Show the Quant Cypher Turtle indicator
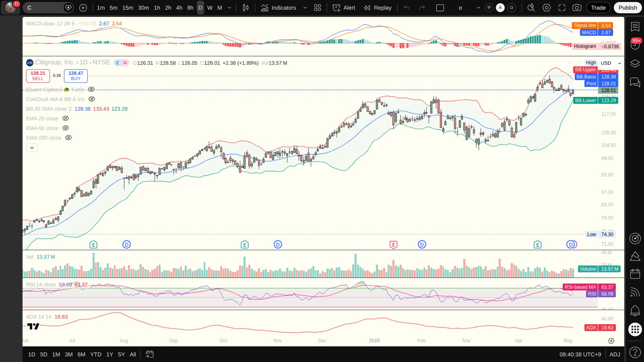The height and width of the screenshot is (362, 644). [x=91, y=89]
